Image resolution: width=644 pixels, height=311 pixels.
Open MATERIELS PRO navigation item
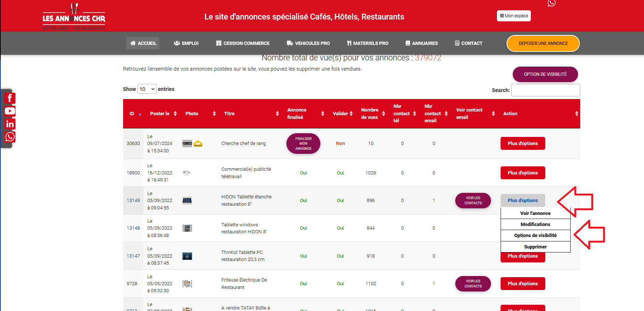point(368,43)
